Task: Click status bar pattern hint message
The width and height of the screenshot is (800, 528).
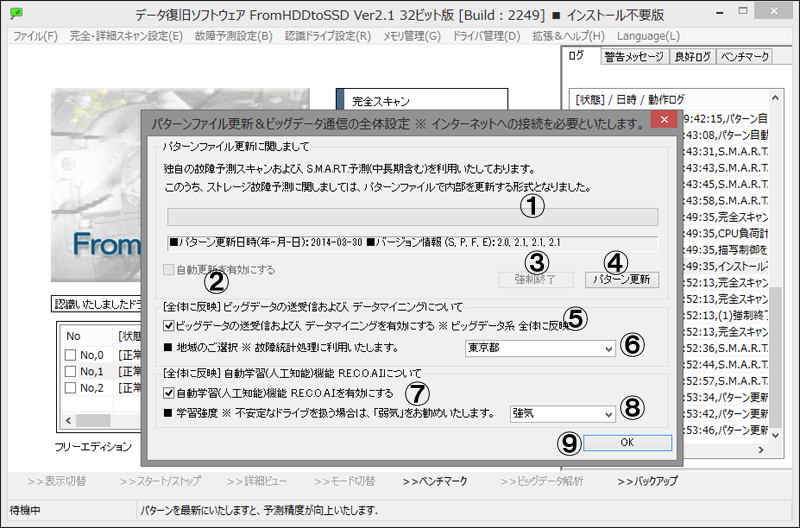Action: 259,510
